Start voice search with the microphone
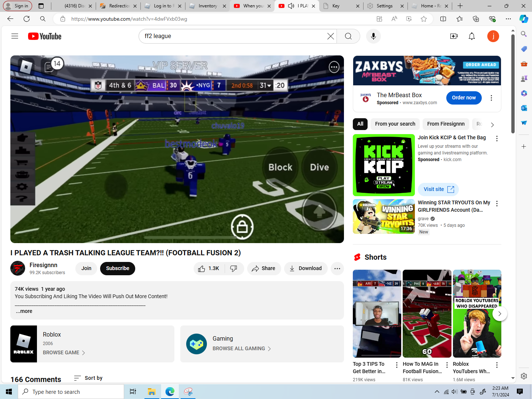This screenshot has width=532, height=399. click(x=374, y=36)
